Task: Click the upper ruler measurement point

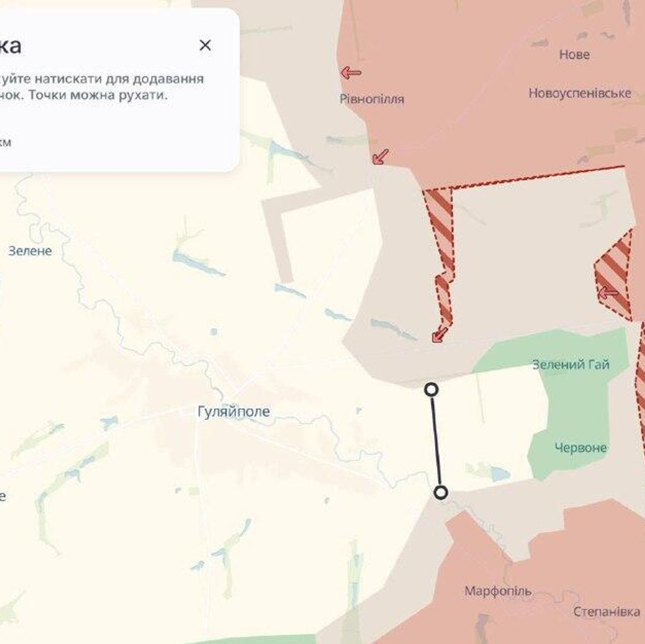Action: pos(431,390)
